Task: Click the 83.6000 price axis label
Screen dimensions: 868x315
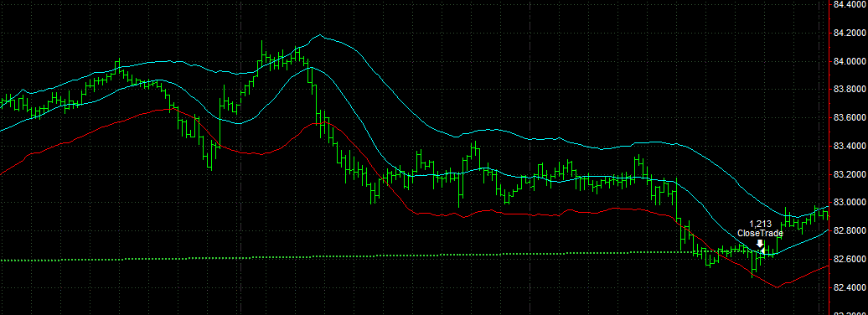Action: (850, 117)
